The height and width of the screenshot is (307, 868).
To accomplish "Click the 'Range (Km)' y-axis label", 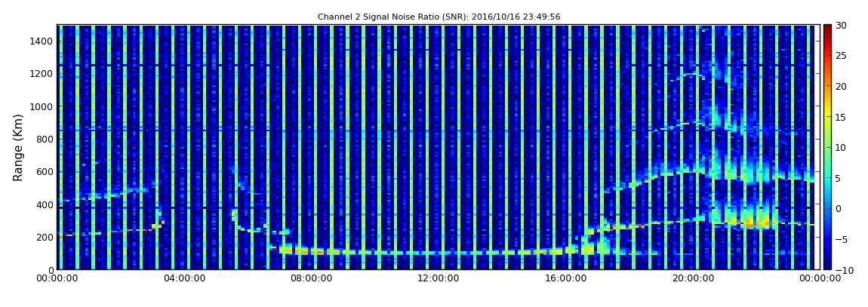I will click(18, 147).
